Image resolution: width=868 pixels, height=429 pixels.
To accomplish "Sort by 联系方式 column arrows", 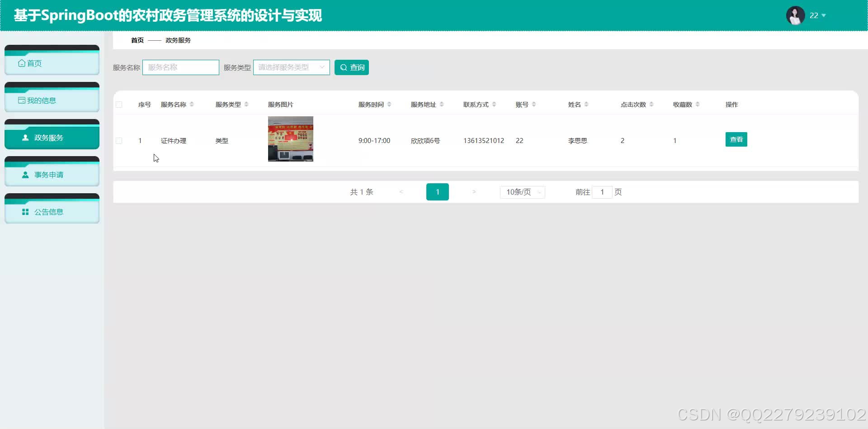I will 494,105.
